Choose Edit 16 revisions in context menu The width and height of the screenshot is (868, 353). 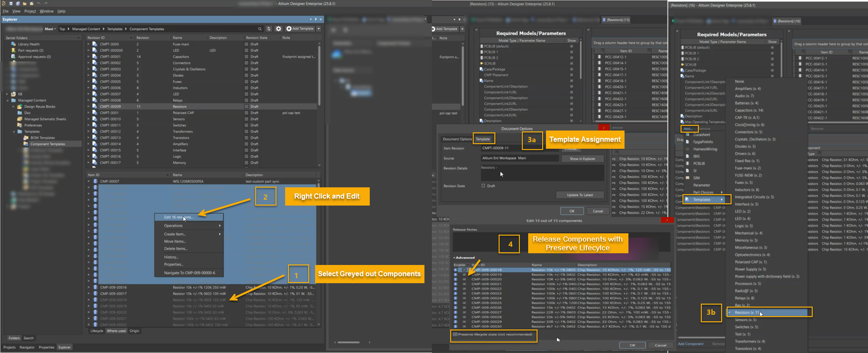coord(189,217)
